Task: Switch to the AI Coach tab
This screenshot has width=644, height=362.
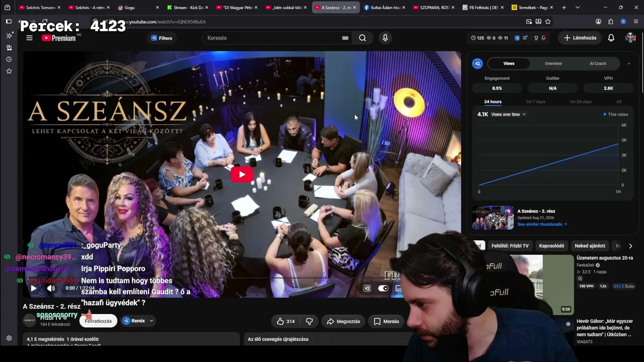Action: [x=598, y=63]
